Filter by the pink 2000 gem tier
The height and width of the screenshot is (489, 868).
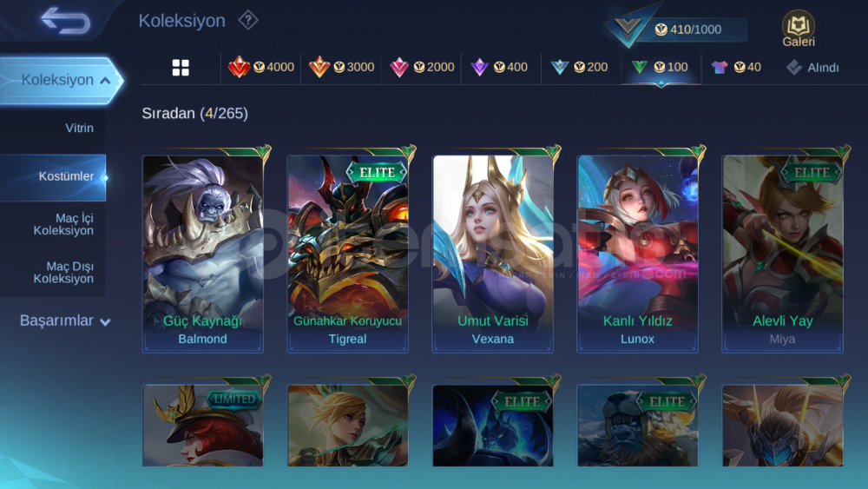pos(421,67)
